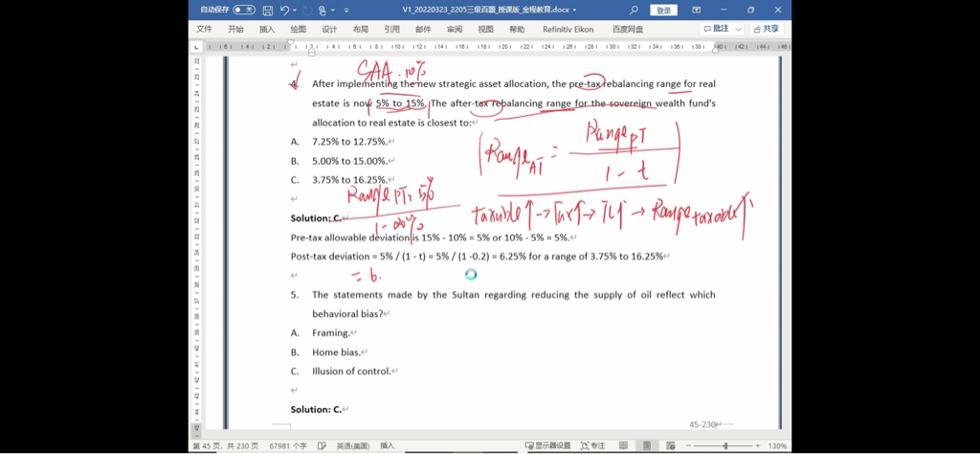Toggle the AutoSave switch
This screenshot has width=980, height=454.
coord(244,10)
